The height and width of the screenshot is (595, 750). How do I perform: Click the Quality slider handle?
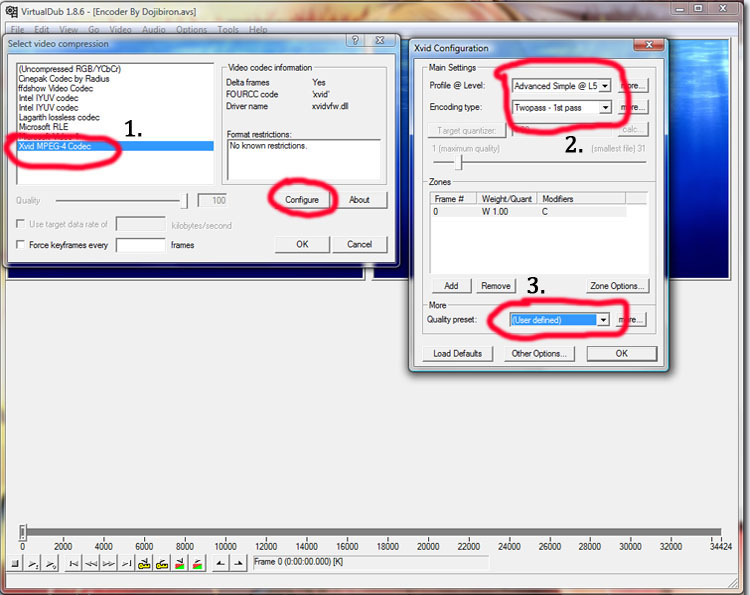184,200
